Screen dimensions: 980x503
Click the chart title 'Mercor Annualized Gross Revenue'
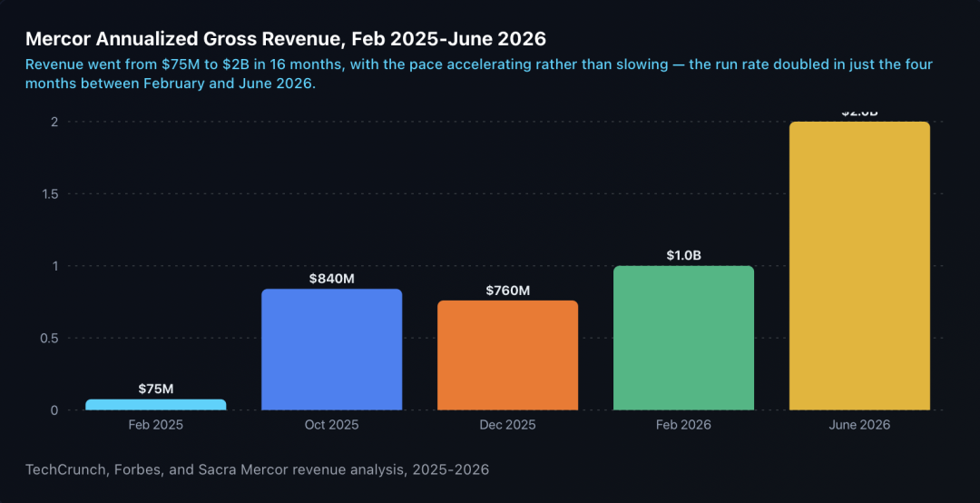286,39
